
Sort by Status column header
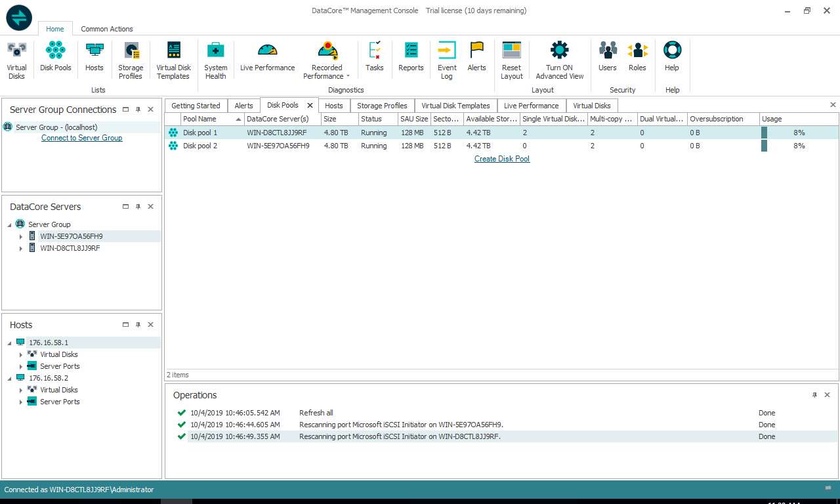tap(378, 119)
